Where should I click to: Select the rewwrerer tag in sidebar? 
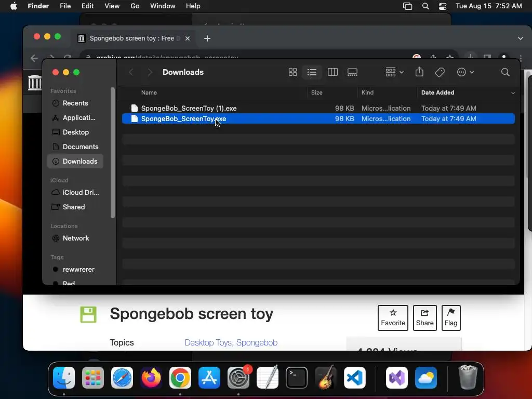pyautogui.click(x=75, y=270)
